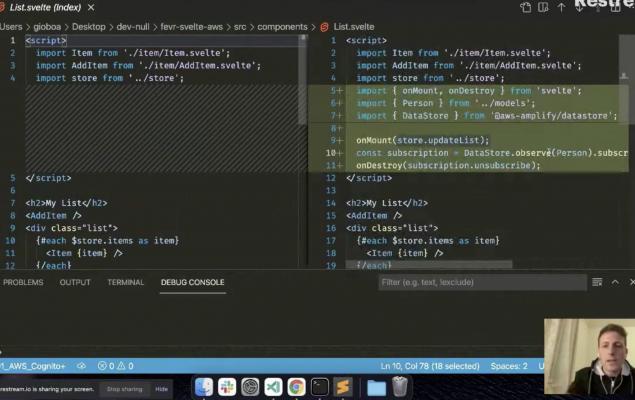Image resolution: width=635 pixels, height=400 pixels.
Task: Click the clear console lines icon
Action: point(597,282)
